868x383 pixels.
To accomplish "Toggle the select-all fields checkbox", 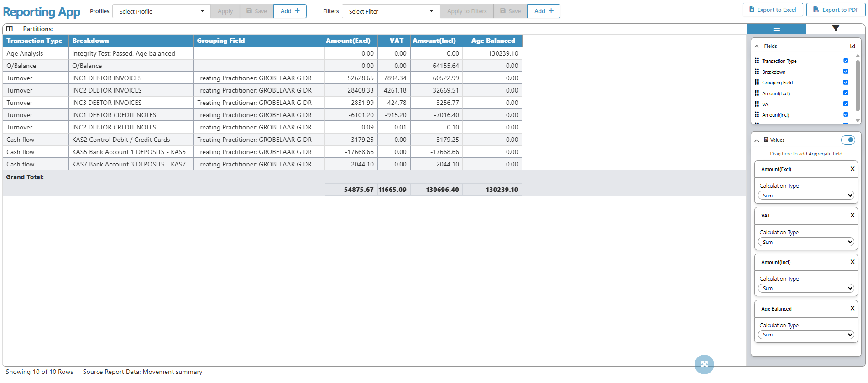I will tap(852, 46).
